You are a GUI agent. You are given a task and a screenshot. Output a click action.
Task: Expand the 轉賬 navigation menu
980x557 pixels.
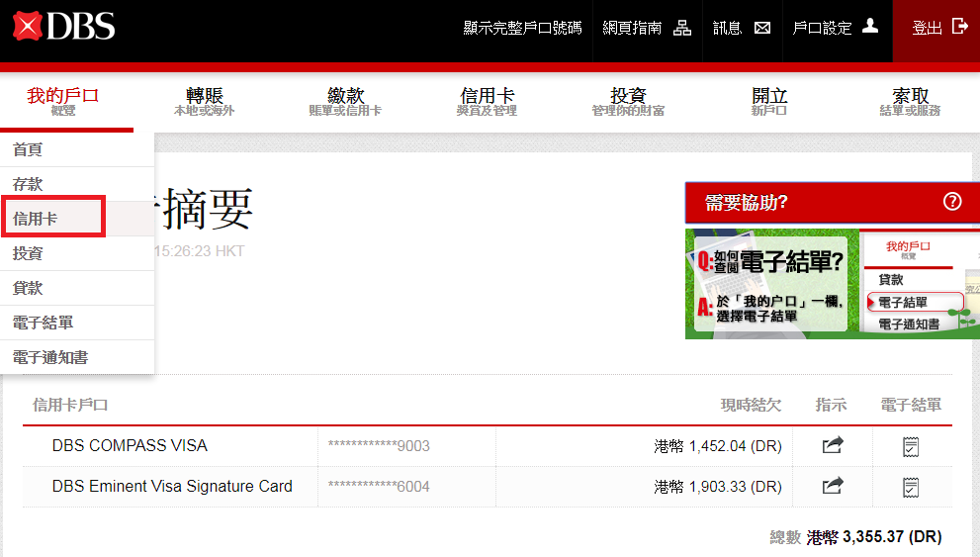pyautogui.click(x=205, y=101)
